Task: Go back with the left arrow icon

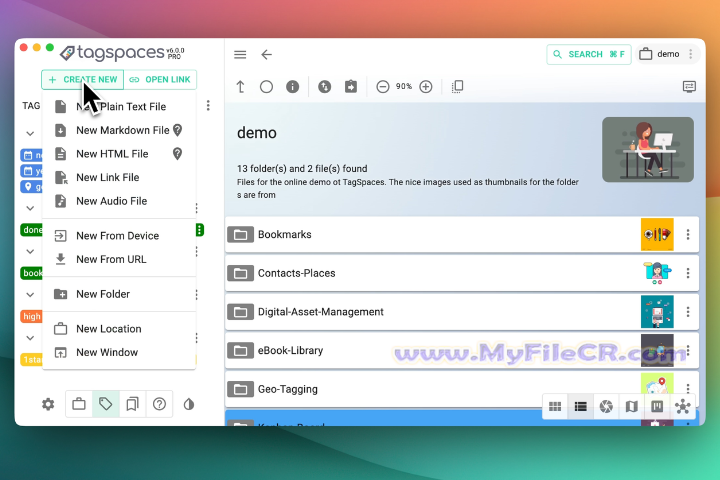Action: (266, 55)
